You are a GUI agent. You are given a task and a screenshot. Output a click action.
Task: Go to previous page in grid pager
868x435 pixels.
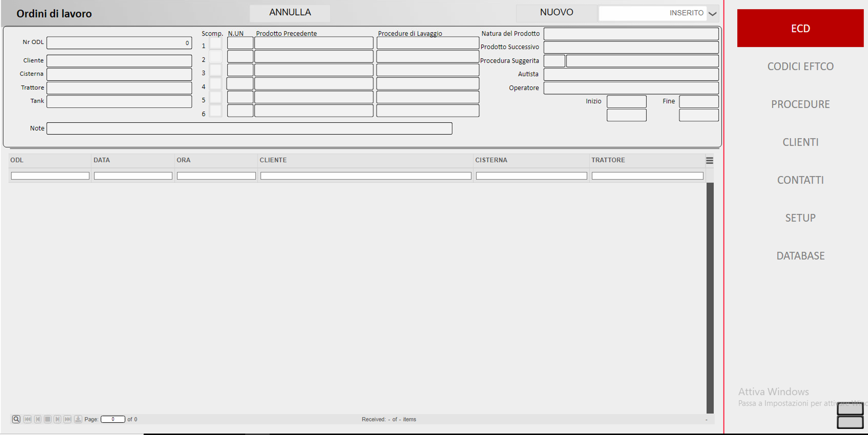pyautogui.click(x=38, y=419)
